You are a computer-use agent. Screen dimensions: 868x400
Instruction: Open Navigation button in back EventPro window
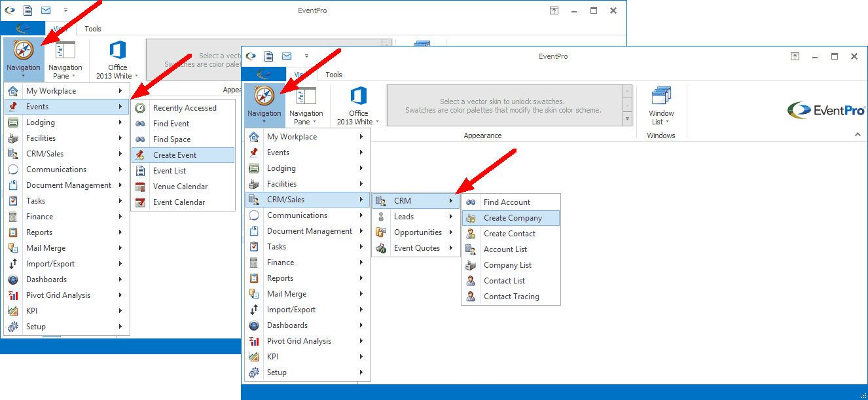(x=23, y=59)
